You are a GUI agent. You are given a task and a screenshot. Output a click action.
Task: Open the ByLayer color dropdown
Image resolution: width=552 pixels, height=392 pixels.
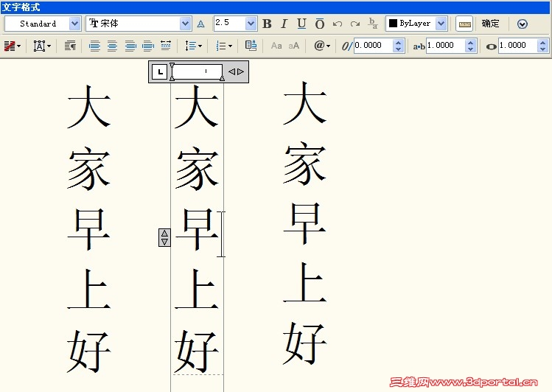point(441,24)
